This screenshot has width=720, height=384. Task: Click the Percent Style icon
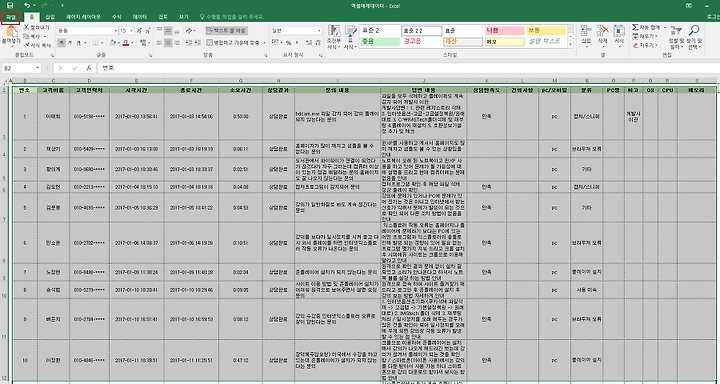click(x=288, y=43)
